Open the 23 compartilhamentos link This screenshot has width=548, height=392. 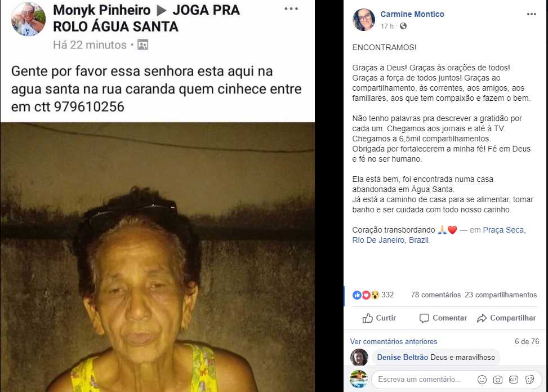(501, 295)
